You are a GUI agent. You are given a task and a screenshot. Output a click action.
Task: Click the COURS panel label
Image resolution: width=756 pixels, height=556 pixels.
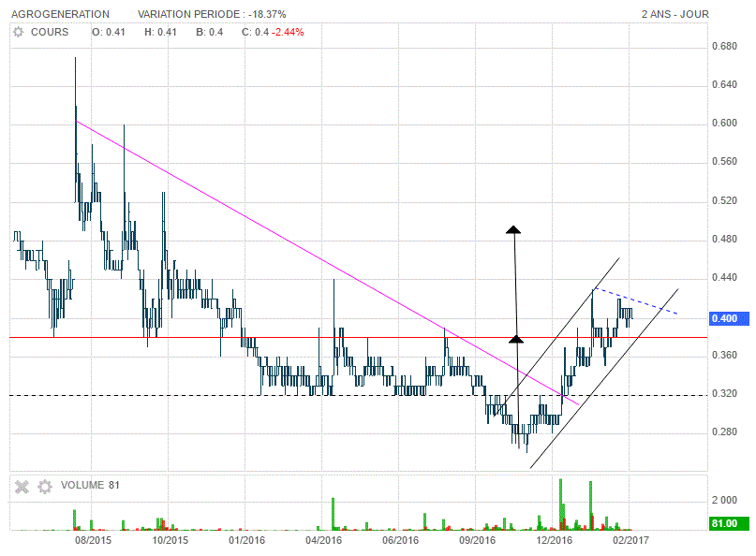point(50,32)
